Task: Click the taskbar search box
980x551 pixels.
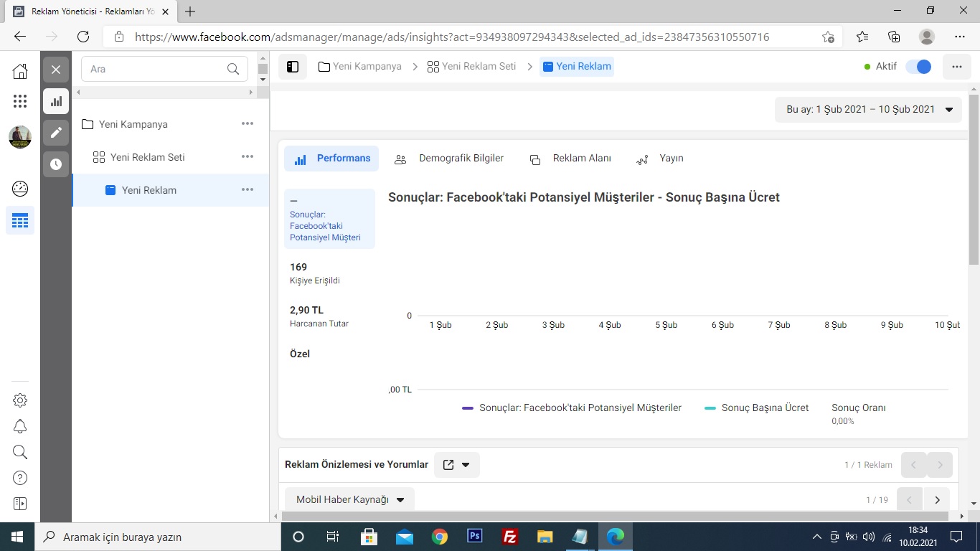Action: click(158, 537)
